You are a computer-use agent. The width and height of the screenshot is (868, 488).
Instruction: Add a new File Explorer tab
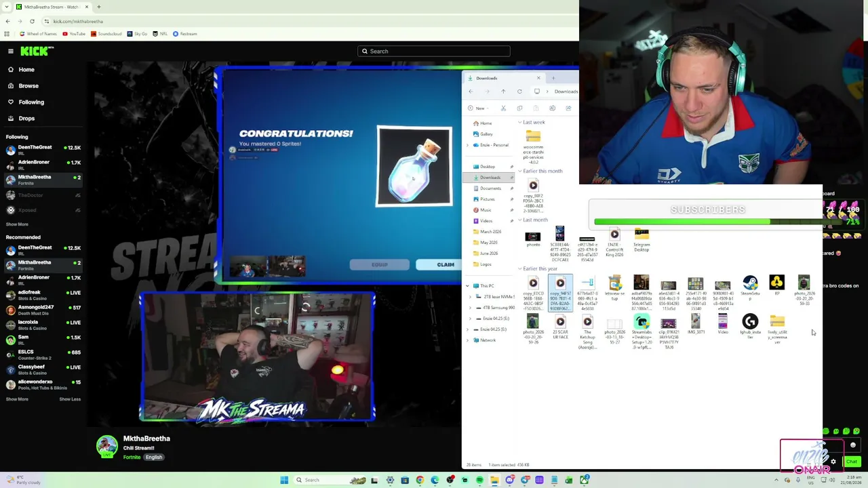coord(553,78)
